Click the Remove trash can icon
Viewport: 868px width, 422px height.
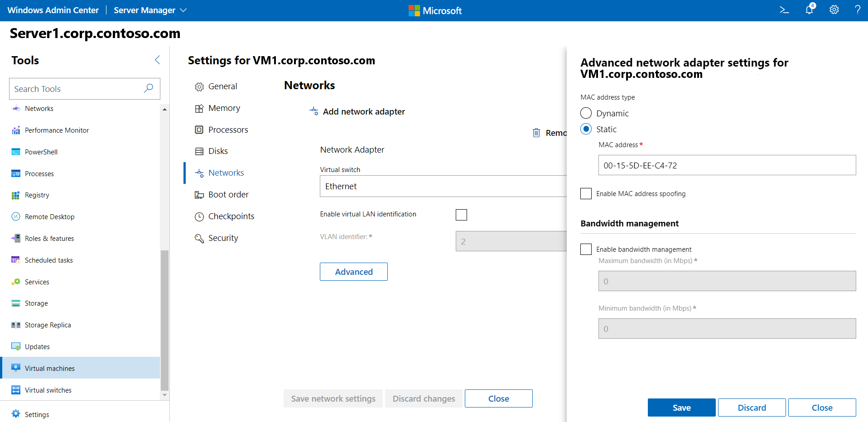536,133
